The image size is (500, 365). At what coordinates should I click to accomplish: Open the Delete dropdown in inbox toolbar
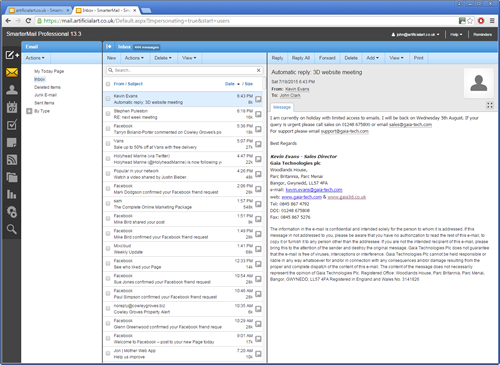[x=163, y=58]
